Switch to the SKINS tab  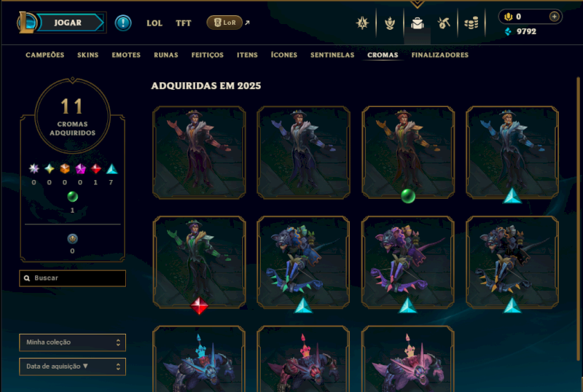87,55
